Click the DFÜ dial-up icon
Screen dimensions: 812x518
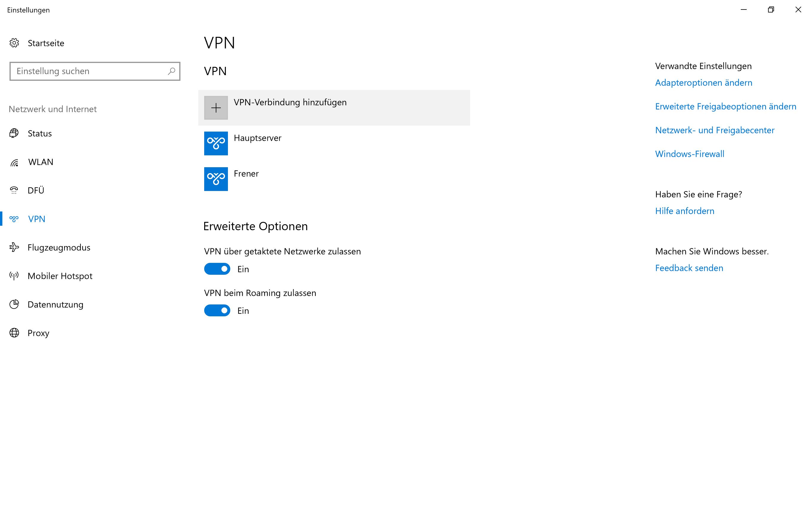14,190
